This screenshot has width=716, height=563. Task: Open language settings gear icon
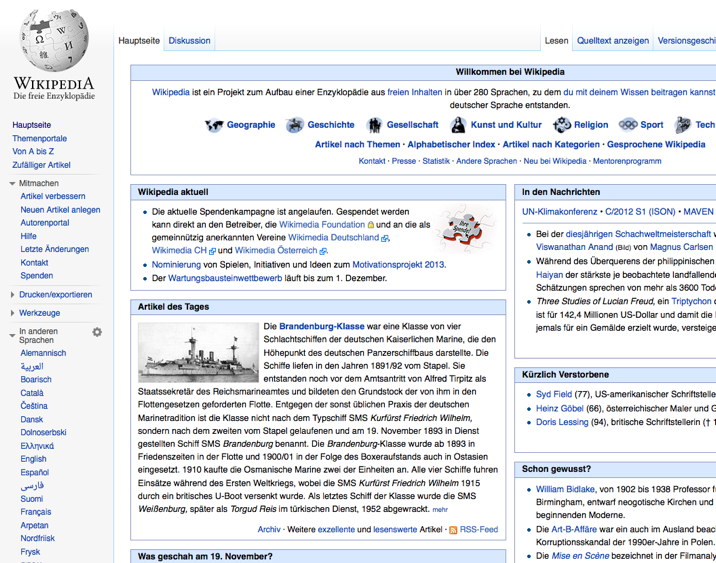(97, 332)
